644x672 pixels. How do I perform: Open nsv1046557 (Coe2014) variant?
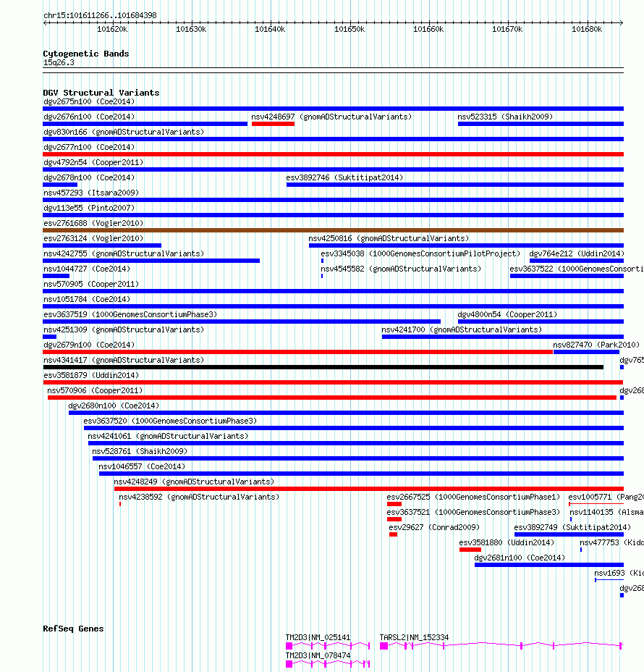[x=142, y=467]
